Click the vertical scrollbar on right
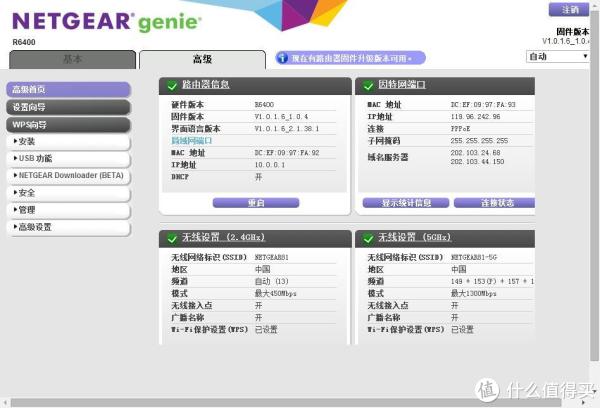This screenshot has width=600, height=408. tap(594, 184)
